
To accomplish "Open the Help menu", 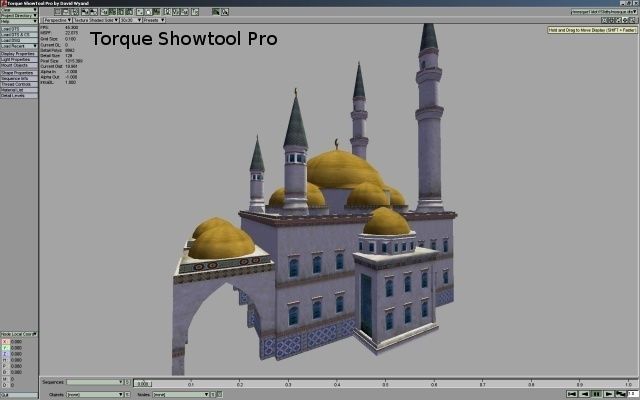I will [x=19, y=21].
